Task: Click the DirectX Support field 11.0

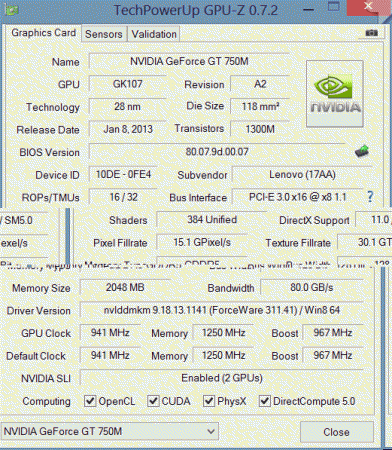Action: (374, 220)
